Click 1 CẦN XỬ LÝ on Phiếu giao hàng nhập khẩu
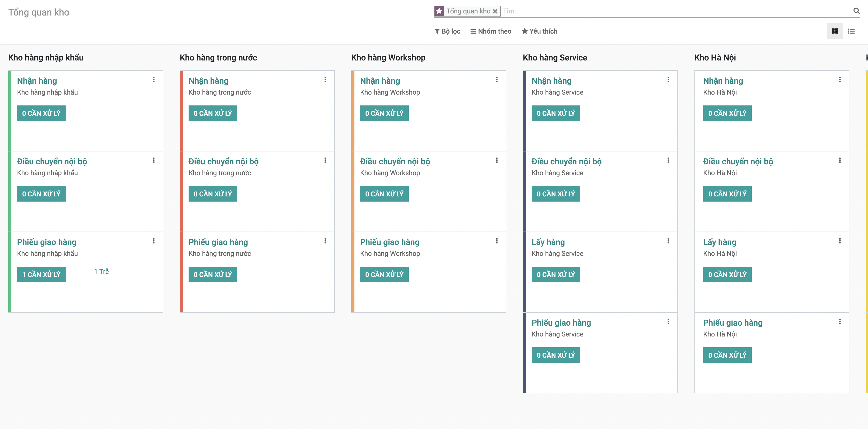 (x=41, y=274)
